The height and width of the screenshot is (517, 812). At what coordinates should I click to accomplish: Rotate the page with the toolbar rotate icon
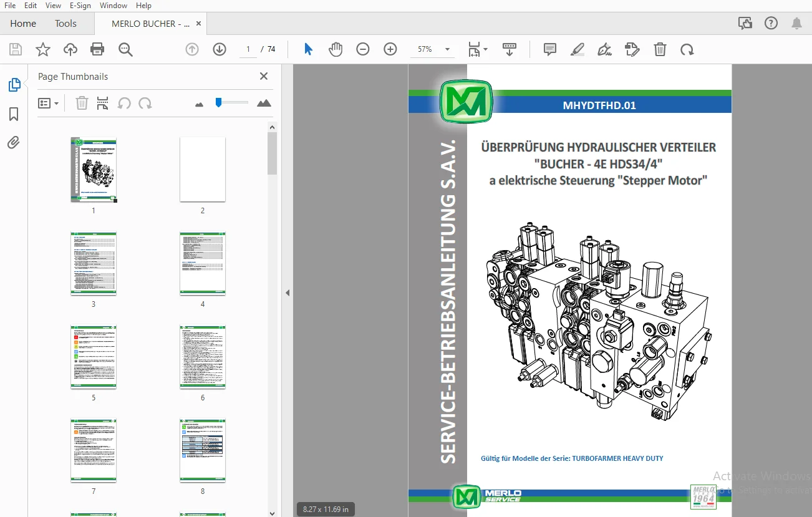coord(687,49)
